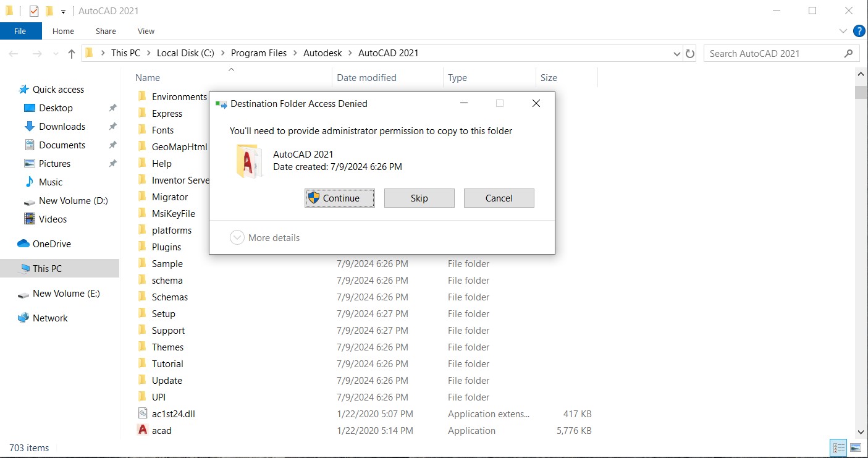This screenshot has width=868, height=458.
Task: Open Documents in the navigation pane
Action: (62, 145)
